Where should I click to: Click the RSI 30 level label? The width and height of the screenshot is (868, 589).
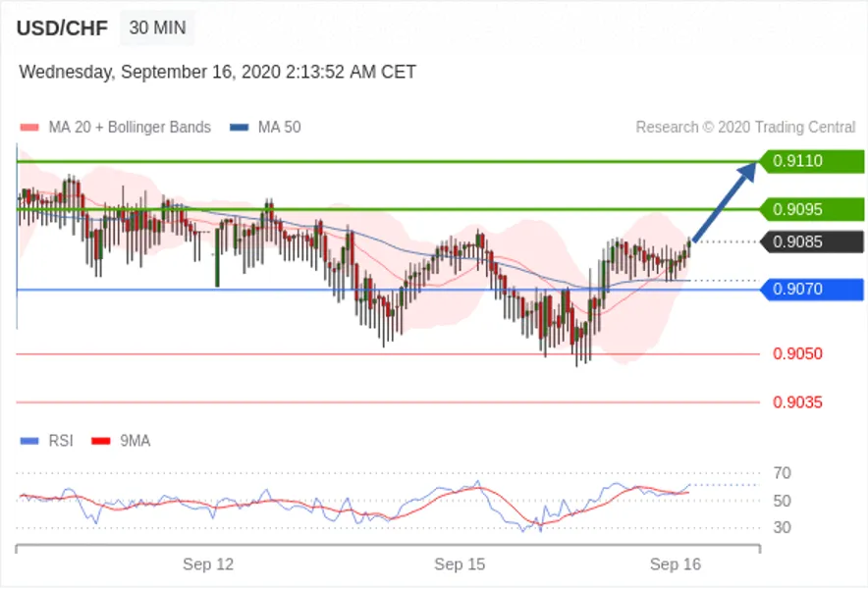pyautogui.click(x=783, y=527)
